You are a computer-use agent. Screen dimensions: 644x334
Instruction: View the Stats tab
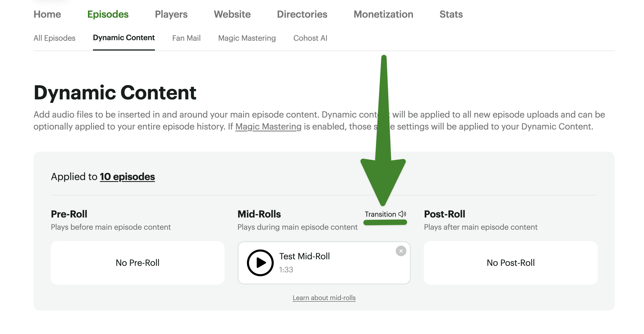pyautogui.click(x=451, y=14)
